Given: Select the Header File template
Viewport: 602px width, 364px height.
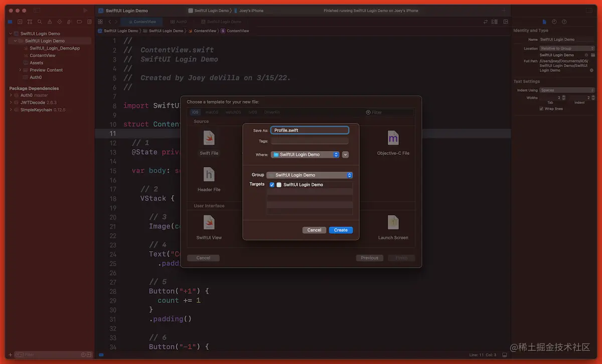Looking at the screenshot, I should (x=209, y=174).
